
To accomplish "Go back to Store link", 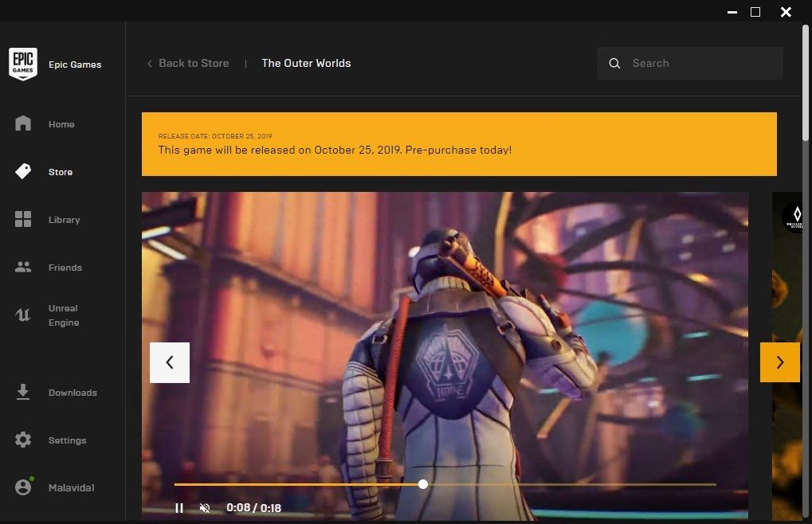I will click(x=188, y=64).
